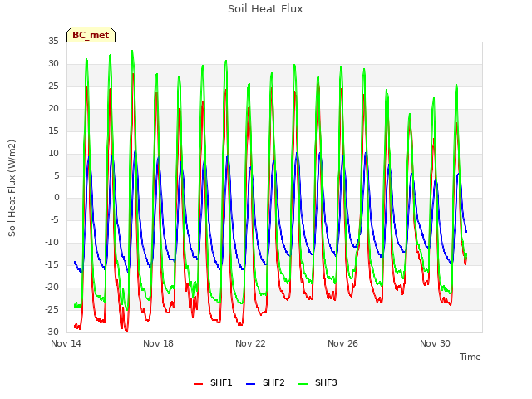Click the -25 y-axis tick label
Image resolution: width=532 pixels, height=399 pixels.
click(x=52, y=309)
